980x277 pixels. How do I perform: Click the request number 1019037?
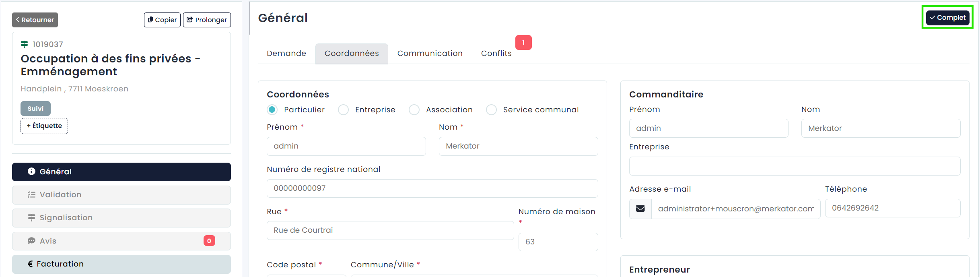coord(48,44)
